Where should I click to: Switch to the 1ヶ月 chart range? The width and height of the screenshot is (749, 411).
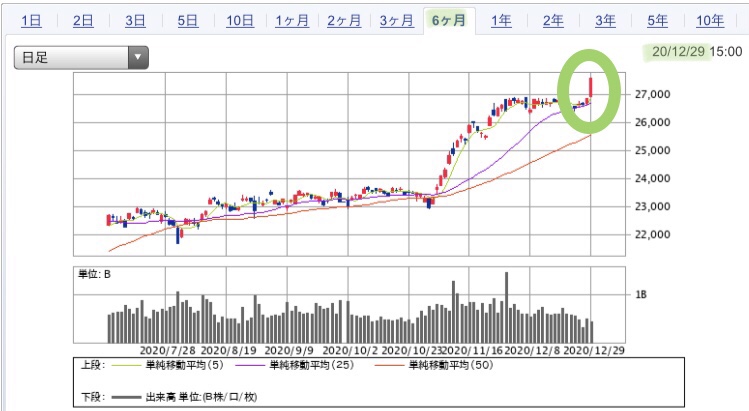click(x=292, y=21)
